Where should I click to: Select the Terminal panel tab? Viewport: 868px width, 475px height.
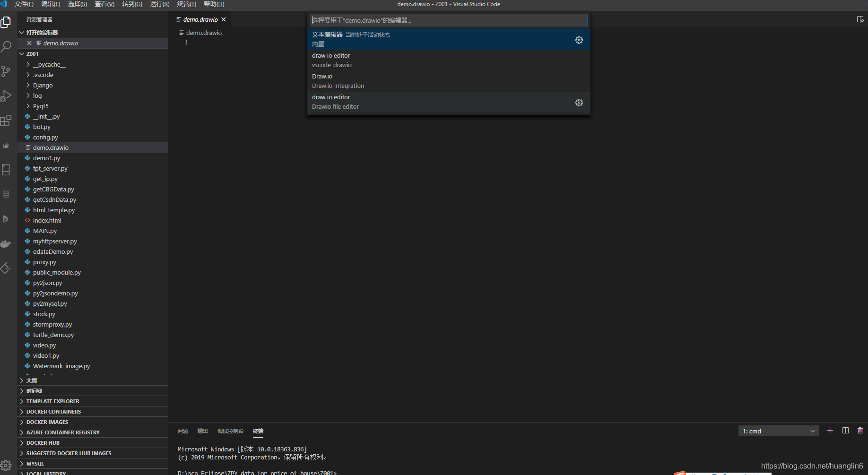pos(258,431)
